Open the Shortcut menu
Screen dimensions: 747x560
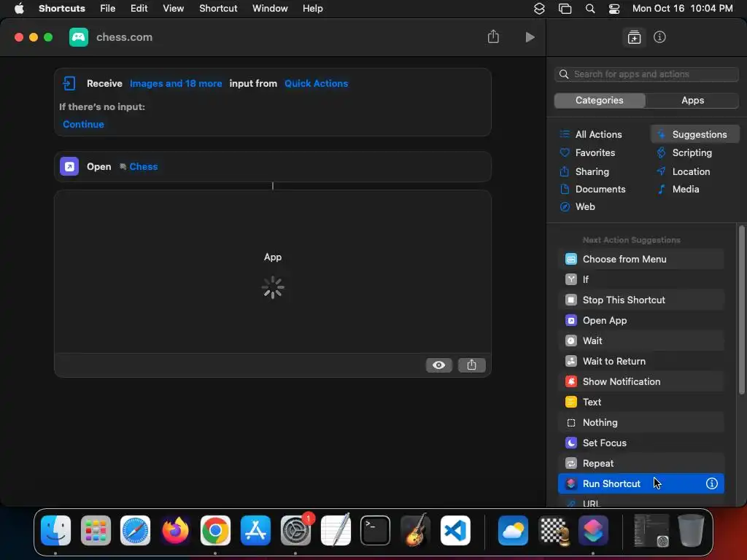pos(218,9)
